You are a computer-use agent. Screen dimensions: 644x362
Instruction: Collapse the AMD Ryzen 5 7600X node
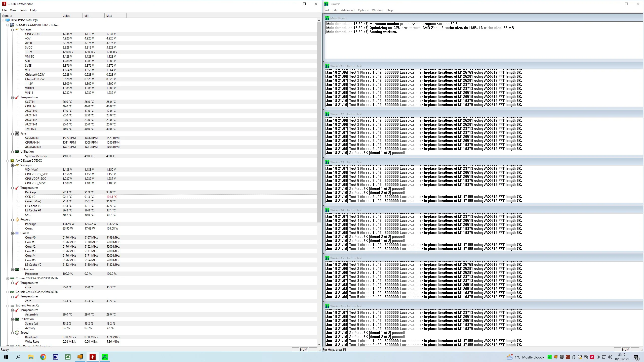8,161
